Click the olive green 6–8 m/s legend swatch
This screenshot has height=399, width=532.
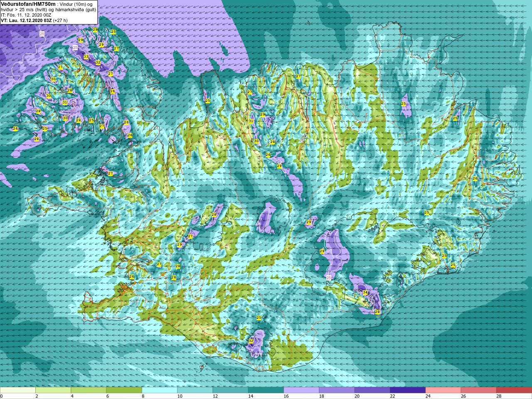coord(124,390)
